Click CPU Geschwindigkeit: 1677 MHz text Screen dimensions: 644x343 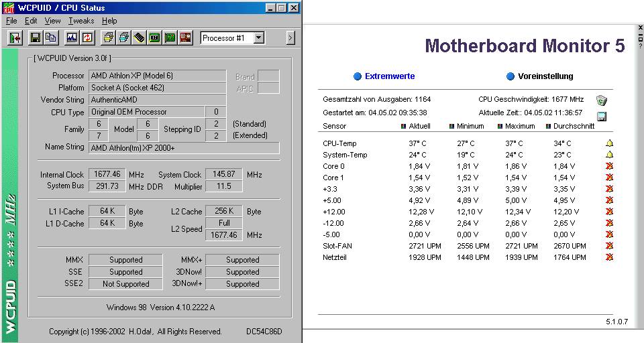click(531, 99)
